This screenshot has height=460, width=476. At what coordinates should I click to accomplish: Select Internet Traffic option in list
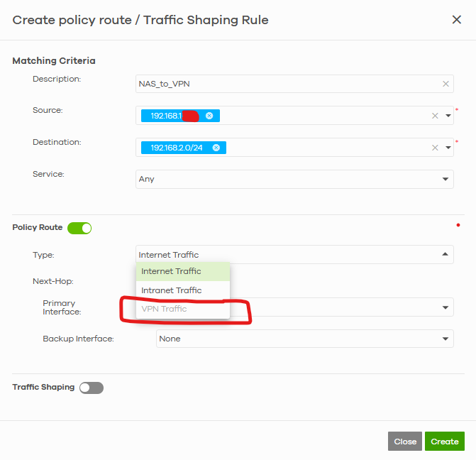183,271
